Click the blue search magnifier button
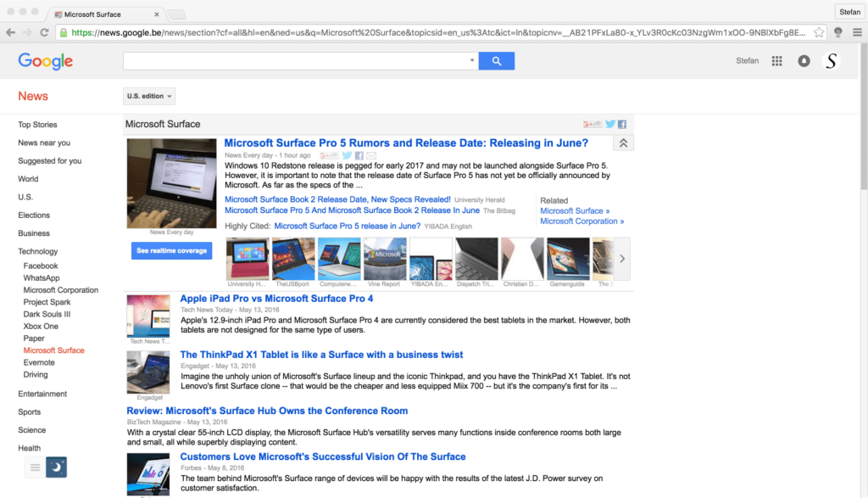Image resolution: width=868 pixels, height=498 pixels. [x=496, y=61]
